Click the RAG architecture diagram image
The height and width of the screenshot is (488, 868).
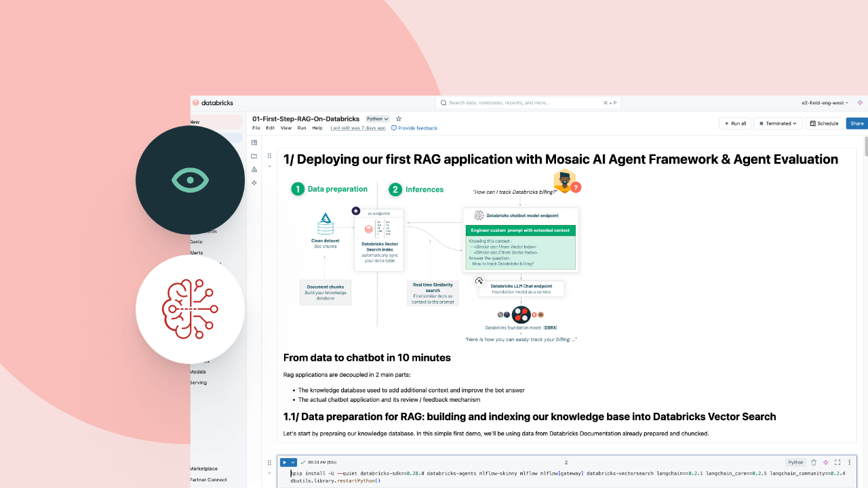pyautogui.click(x=437, y=258)
